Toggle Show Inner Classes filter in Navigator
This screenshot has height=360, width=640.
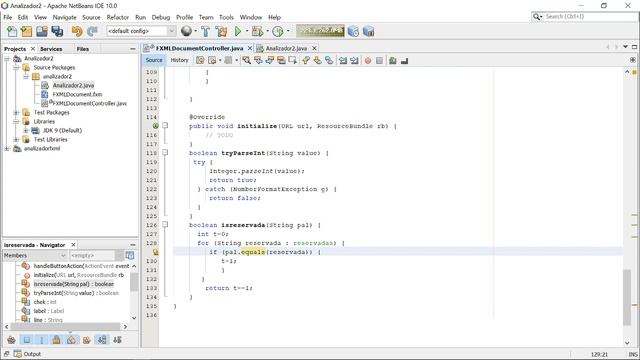(x=71, y=340)
